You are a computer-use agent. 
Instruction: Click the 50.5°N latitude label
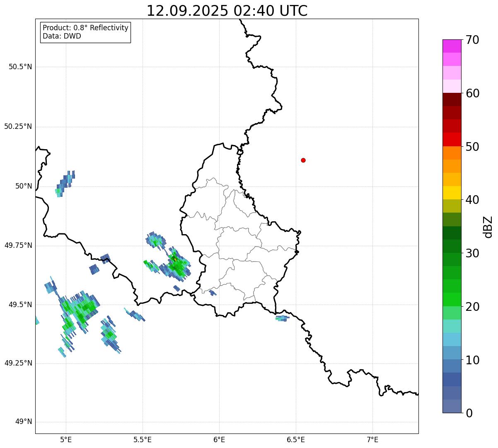coord(20,67)
